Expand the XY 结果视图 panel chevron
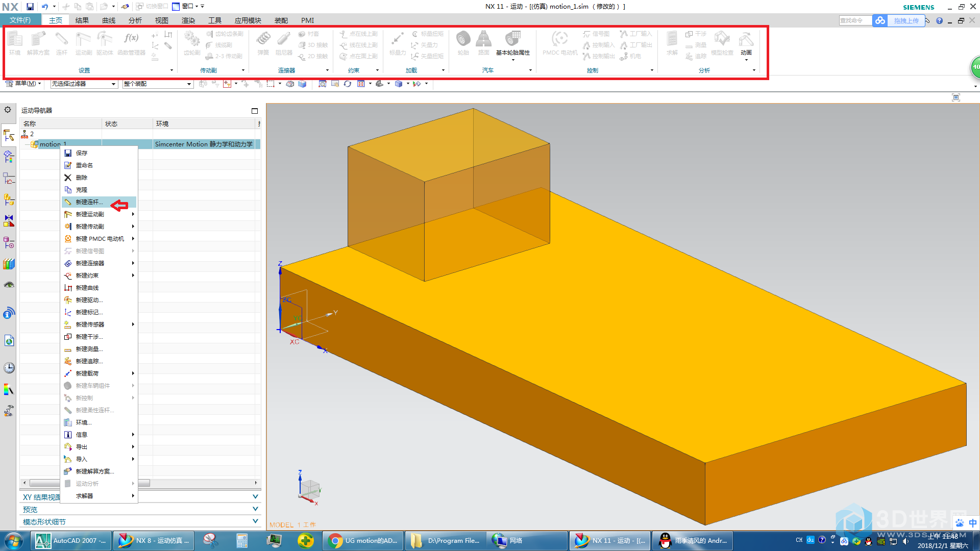980x551 pixels. [x=255, y=497]
